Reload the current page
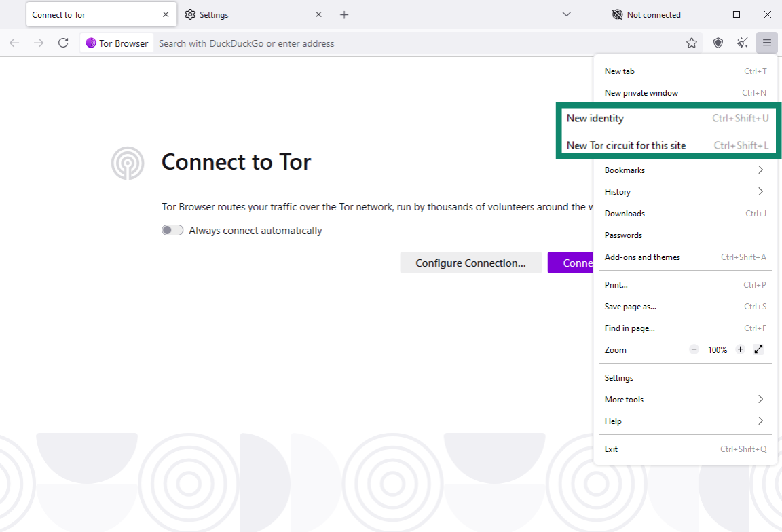This screenshot has width=782, height=532. (x=63, y=43)
